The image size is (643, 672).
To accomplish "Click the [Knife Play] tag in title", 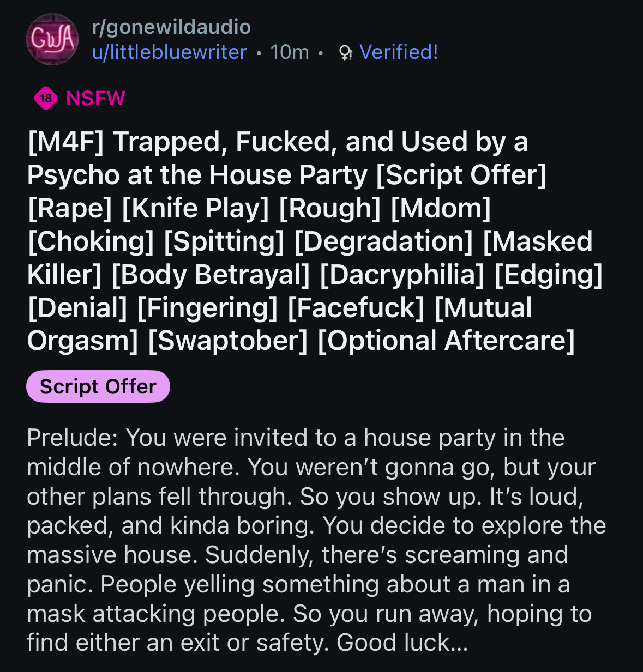I will 195,208.
